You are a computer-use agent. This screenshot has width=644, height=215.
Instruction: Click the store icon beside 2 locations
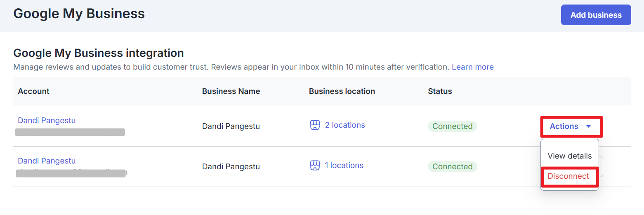click(315, 125)
